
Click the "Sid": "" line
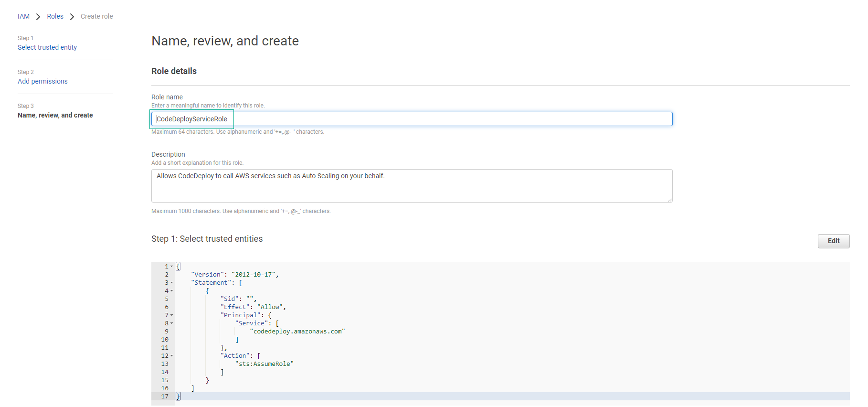point(238,299)
